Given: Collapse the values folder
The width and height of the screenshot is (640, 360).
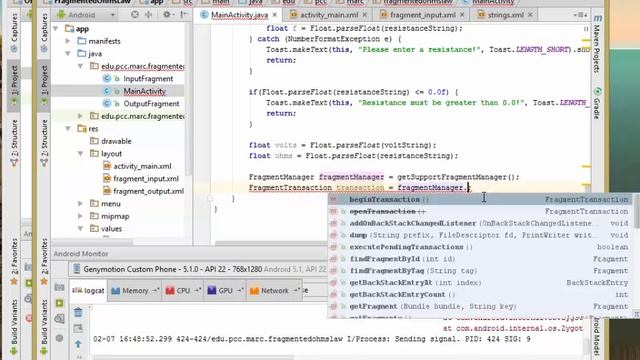Looking at the screenshot, I should click(x=81, y=229).
